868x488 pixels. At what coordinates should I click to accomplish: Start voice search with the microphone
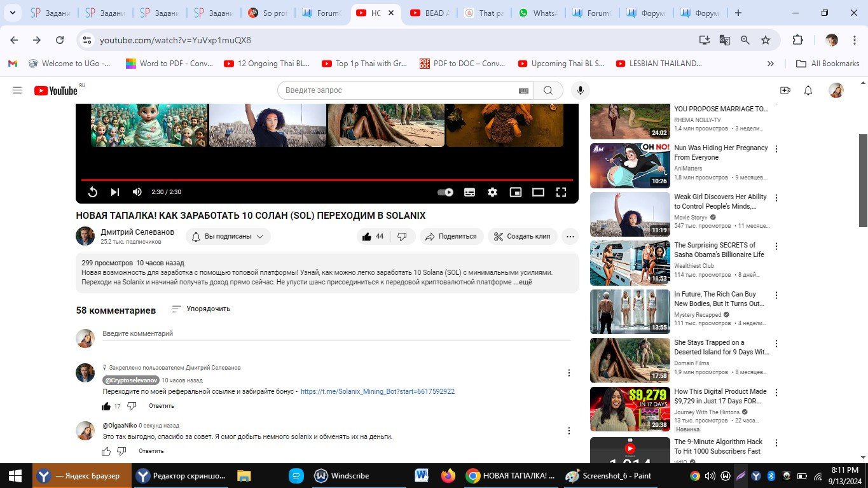click(x=580, y=90)
